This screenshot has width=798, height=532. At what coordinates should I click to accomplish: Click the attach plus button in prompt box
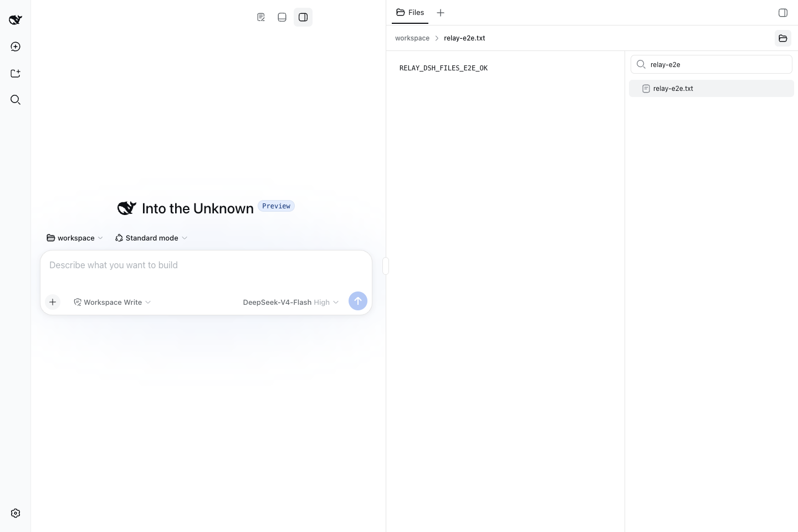[53, 302]
